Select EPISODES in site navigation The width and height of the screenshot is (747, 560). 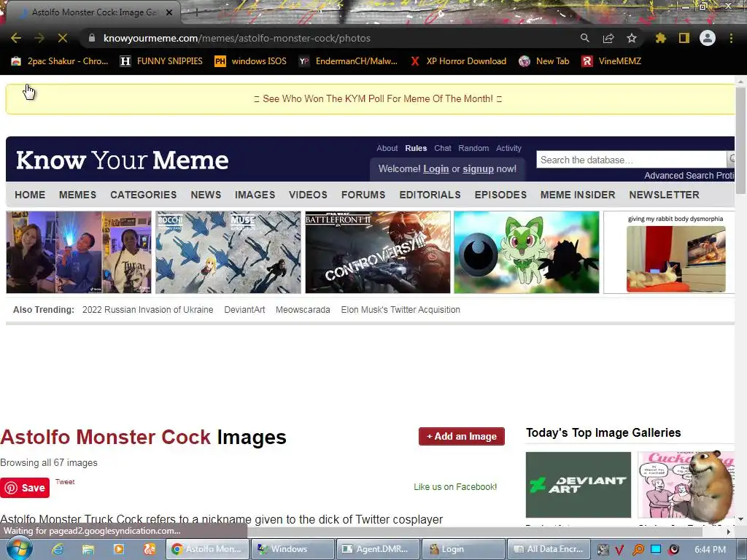coord(500,195)
